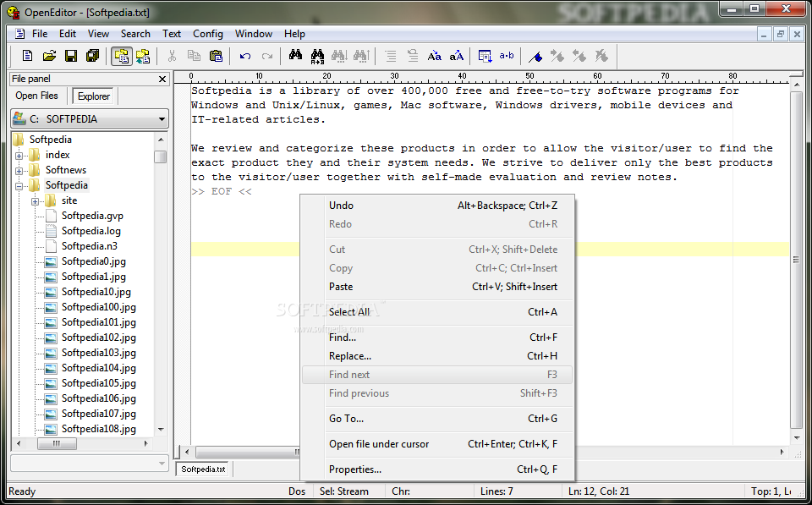The height and width of the screenshot is (505, 812).
Task: Open the View menu
Action: point(98,34)
